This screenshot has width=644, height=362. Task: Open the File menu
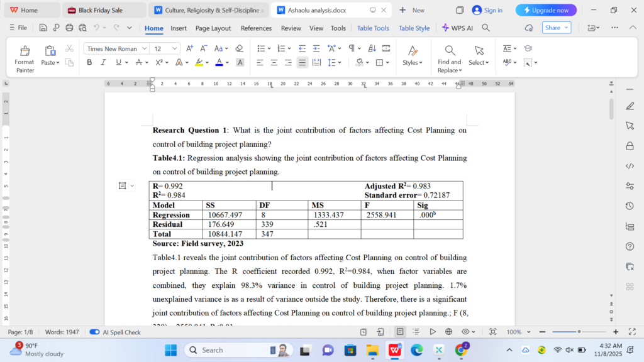point(18,28)
